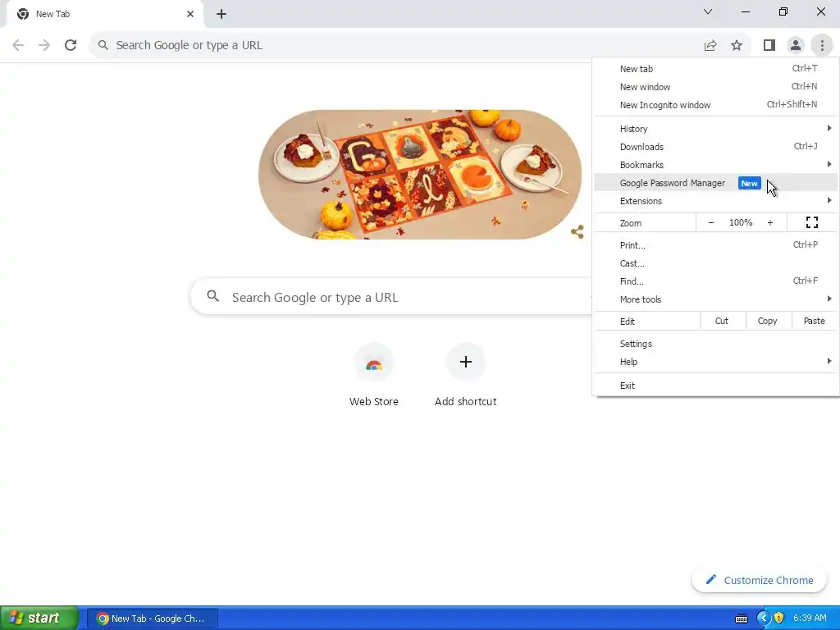Choose Print... from the menu
This screenshot has height=630, width=840.
click(715, 245)
